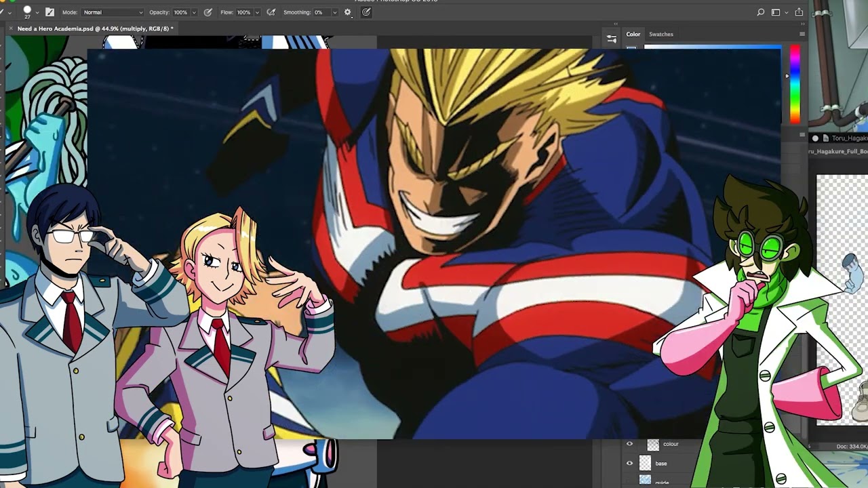This screenshot has width=868, height=488.
Task: Expand the Smoothing slider dropdown arrow
Action: 335,12
